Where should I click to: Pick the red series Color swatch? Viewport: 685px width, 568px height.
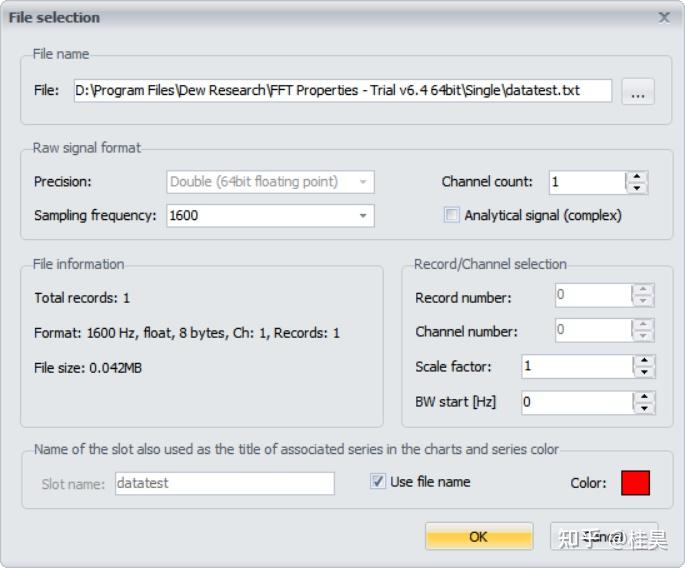(x=635, y=483)
